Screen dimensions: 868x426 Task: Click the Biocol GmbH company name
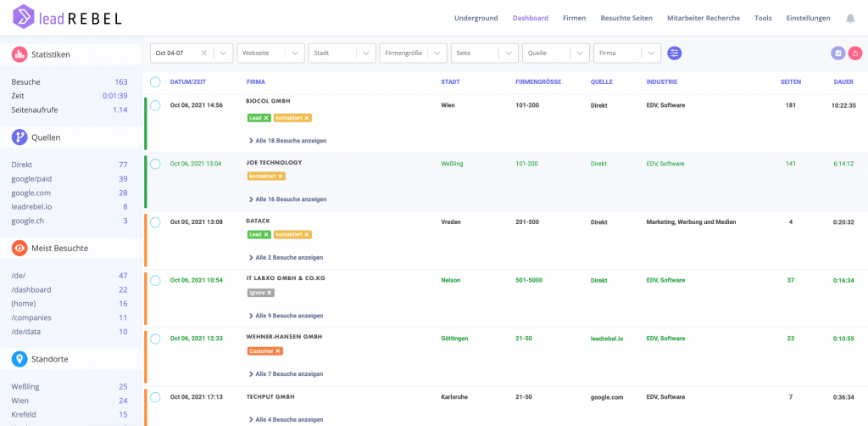tap(268, 101)
